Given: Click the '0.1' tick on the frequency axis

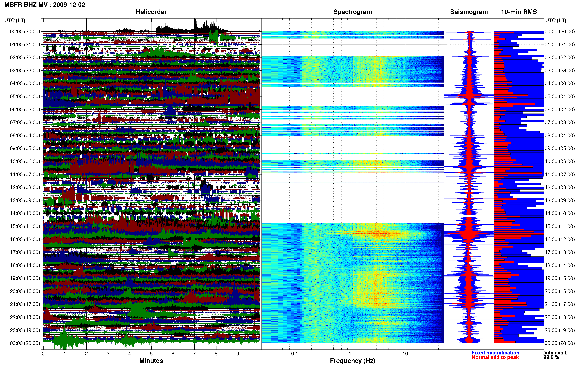Looking at the screenshot, I should 295,354.
